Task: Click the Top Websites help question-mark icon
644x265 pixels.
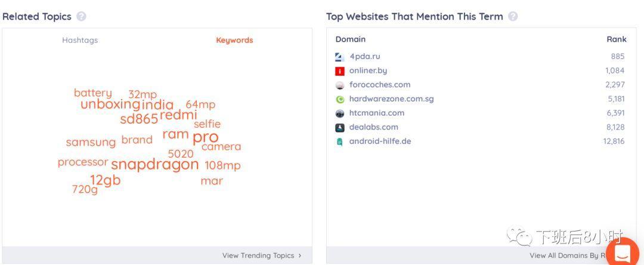Action: (x=513, y=17)
